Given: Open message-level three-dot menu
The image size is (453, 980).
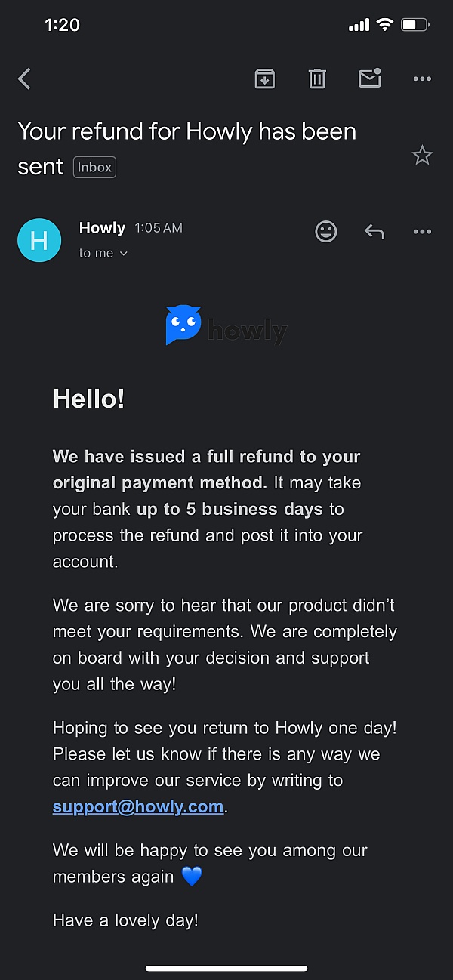Looking at the screenshot, I should point(422,232).
